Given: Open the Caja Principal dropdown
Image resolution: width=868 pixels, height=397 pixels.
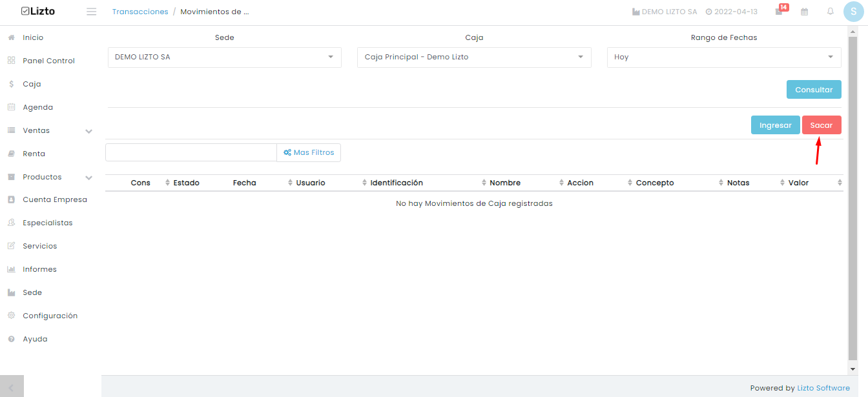Looking at the screenshot, I should 474,57.
